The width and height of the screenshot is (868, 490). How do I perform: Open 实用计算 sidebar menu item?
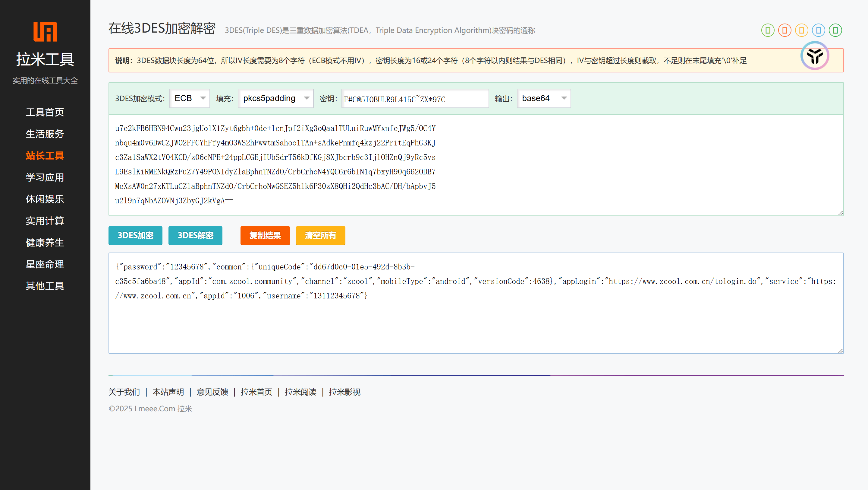point(45,221)
